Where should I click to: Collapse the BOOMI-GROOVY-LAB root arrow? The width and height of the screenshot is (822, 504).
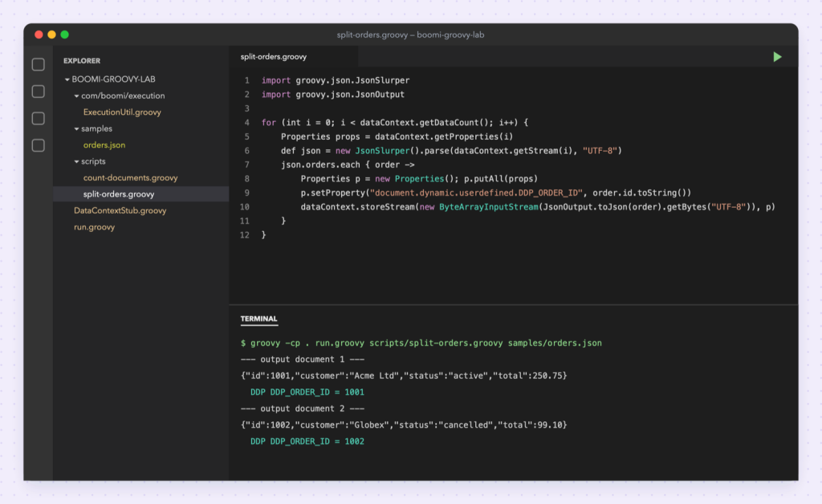tap(67, 79)
